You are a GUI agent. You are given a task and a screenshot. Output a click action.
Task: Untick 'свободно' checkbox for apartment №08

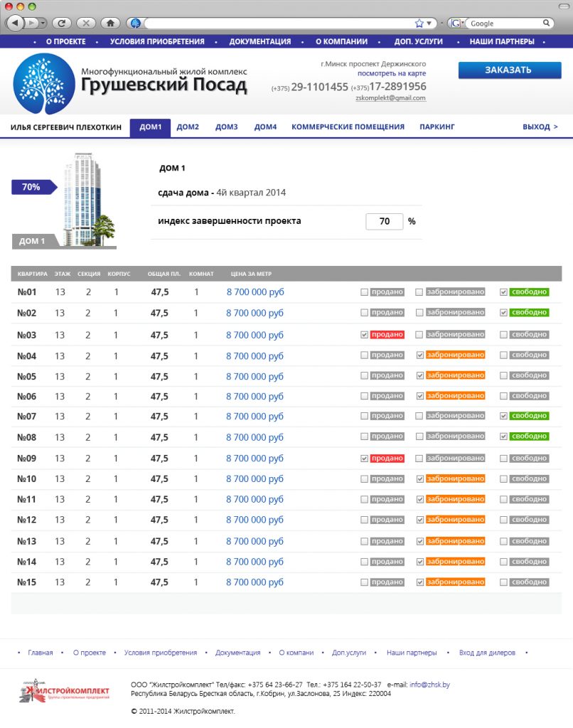click(x=504, y=436)
